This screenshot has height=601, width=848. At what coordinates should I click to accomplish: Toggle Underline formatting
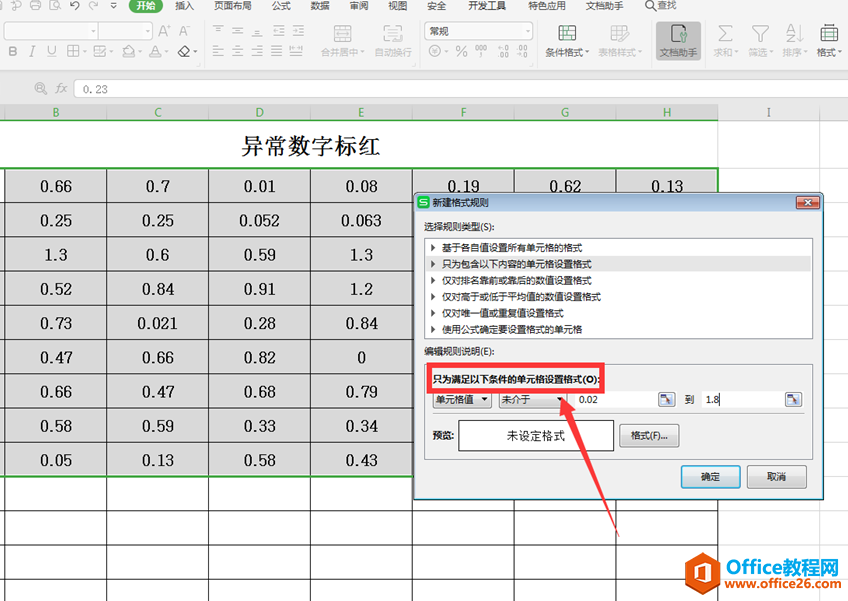pos(51,51)
